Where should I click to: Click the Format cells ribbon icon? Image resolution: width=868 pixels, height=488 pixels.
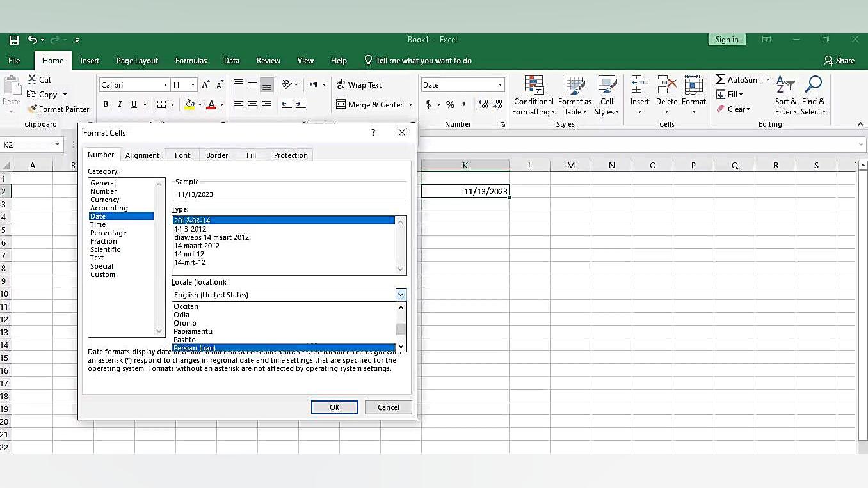click(x=693, y=86)
